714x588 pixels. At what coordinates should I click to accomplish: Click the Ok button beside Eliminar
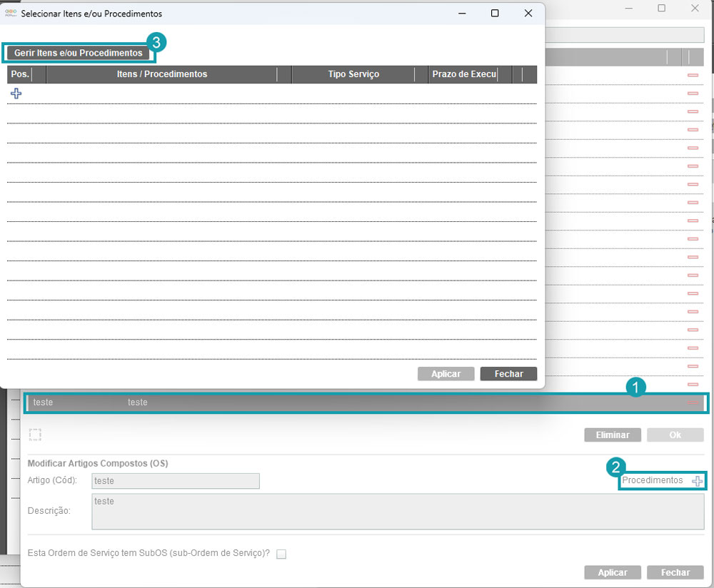[x=675, y=435]
